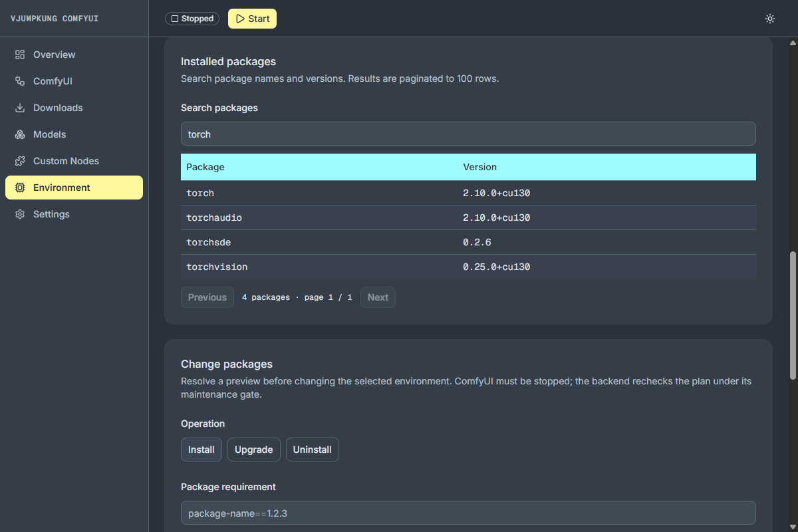
Task: Open the Downloads section
Action: pos(74,108)
